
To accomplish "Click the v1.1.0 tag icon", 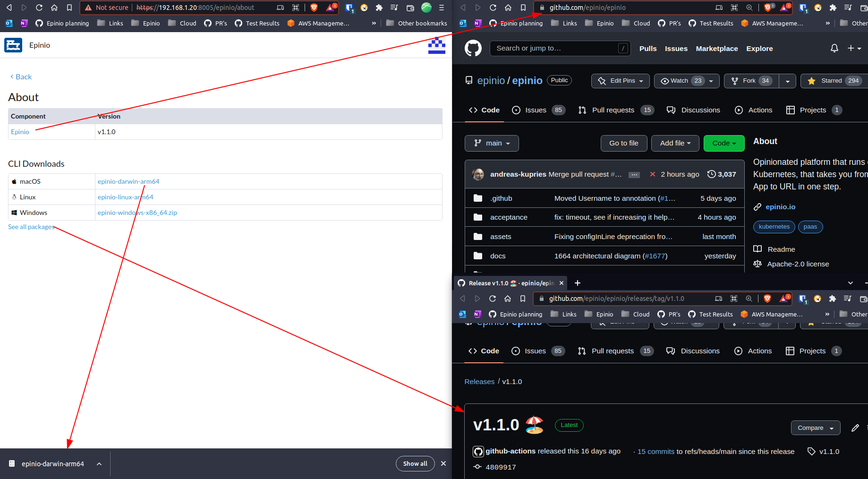I will (x=810, y=451).
